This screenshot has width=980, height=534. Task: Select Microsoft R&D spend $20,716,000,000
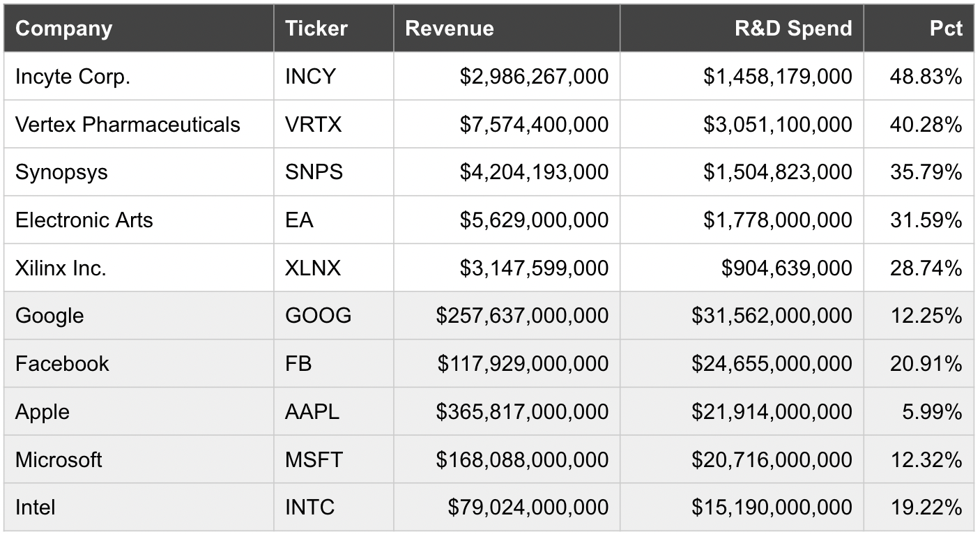coord(772,459)
